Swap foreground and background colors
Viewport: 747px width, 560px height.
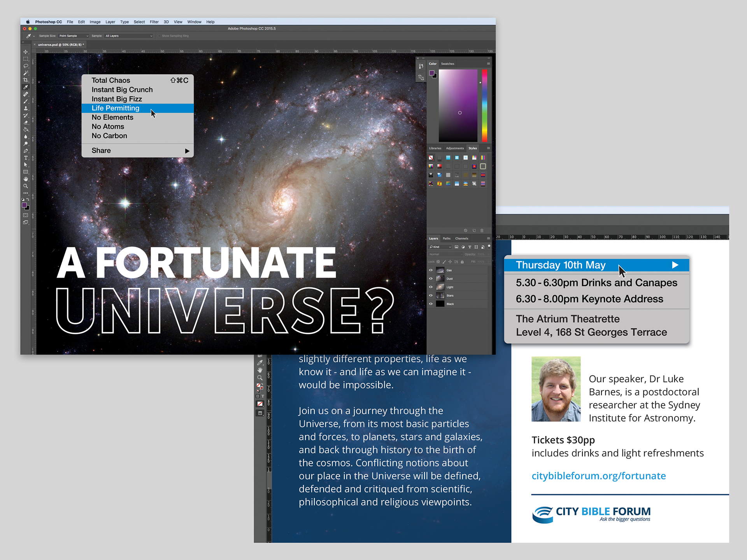point(28,199)
